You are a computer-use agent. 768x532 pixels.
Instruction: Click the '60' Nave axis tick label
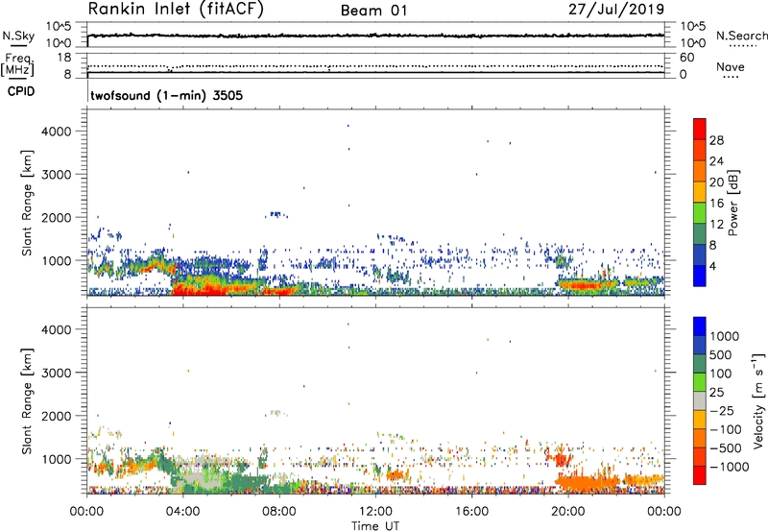pos(686,58)
